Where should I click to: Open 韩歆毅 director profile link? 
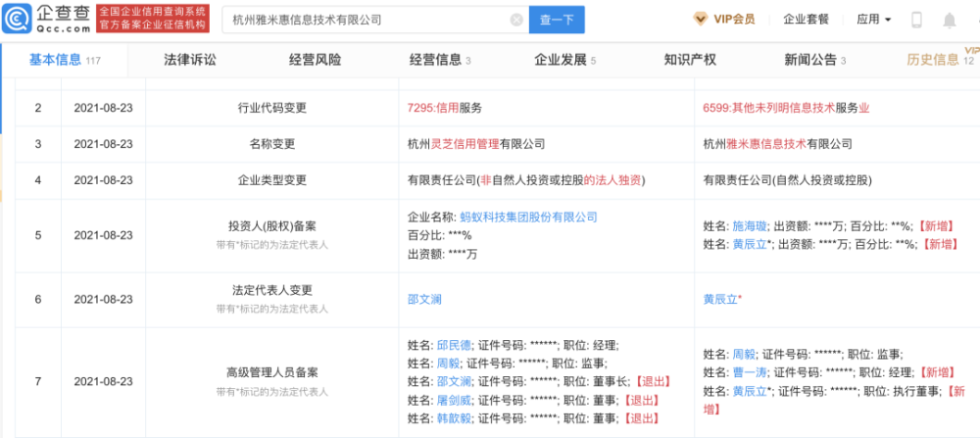(454, 418)
